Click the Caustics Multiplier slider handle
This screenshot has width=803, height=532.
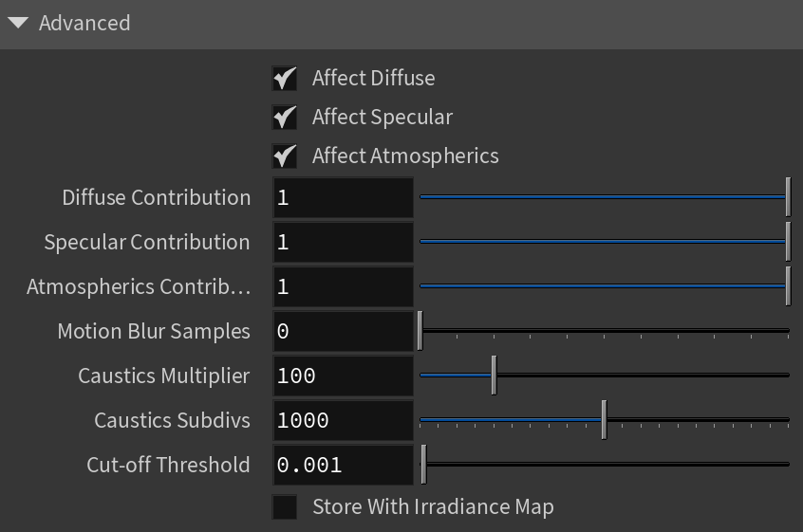(x=494, y=375)
